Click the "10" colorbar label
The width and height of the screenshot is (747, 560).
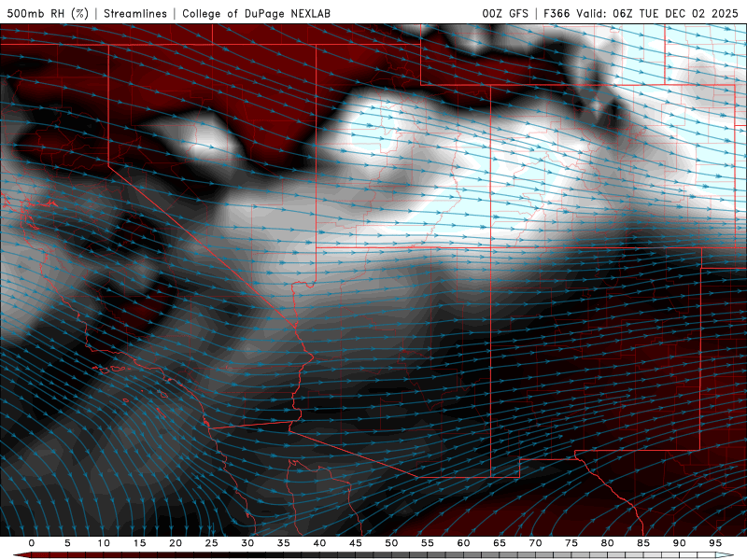[x=104, y=543]
